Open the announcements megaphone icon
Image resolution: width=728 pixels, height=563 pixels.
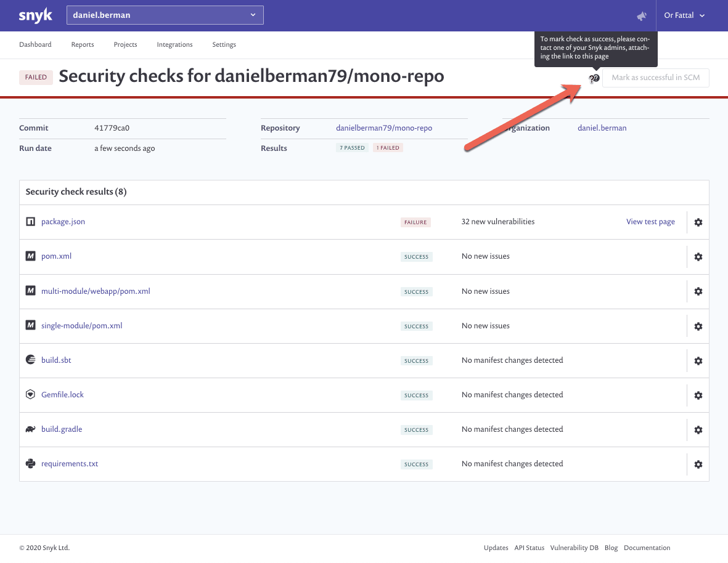pos(642,16)
